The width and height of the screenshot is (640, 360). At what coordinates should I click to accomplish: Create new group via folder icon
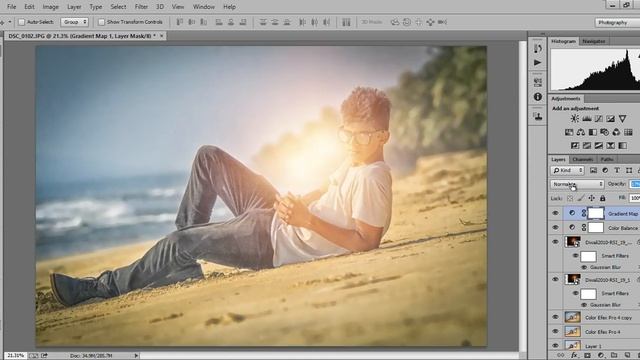coord(614,356)
